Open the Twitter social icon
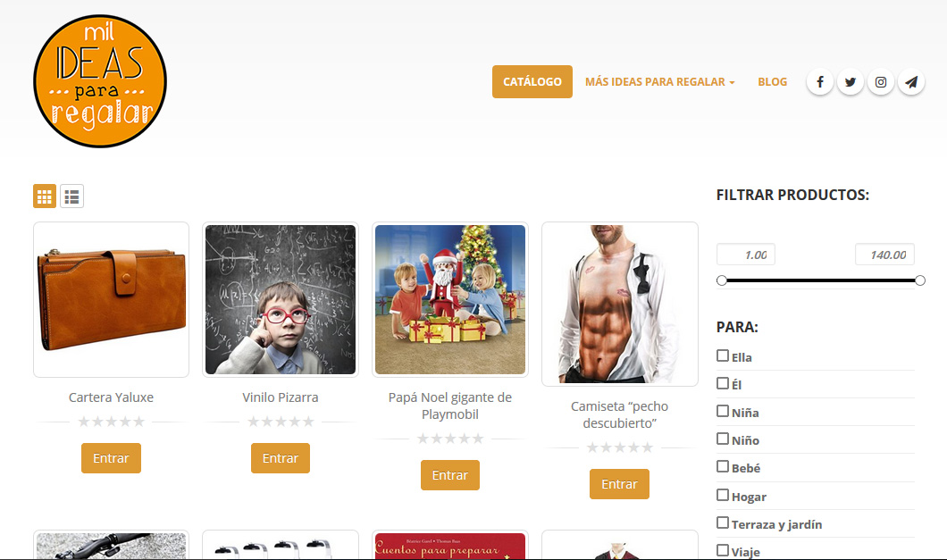The image size is (947, 560). (x=850, y=82)
